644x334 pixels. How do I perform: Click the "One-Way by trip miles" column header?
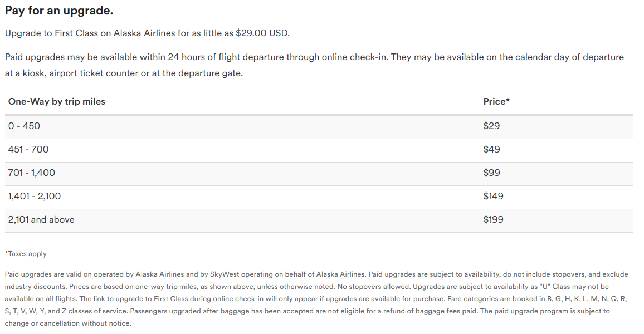[x=57, y=102]
